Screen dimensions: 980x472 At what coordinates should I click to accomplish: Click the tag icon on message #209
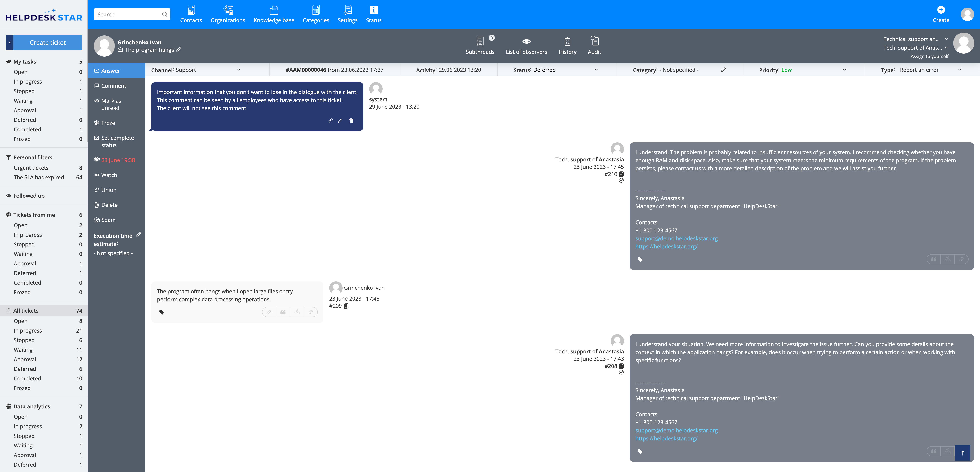[161, 312]
